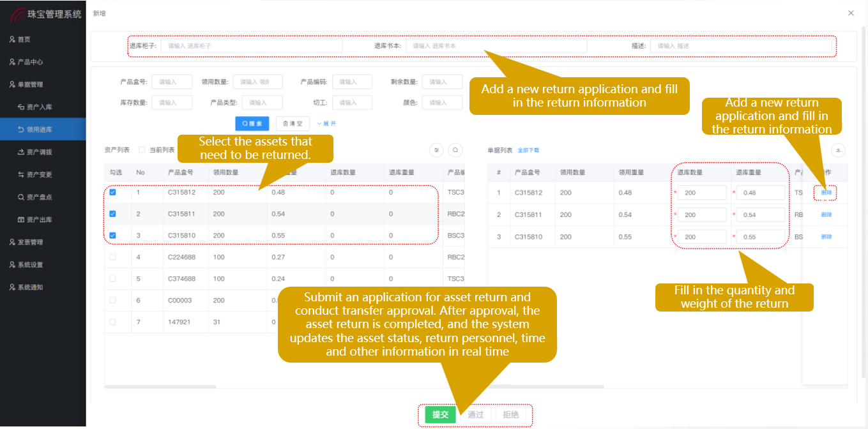Select 资产变更 in the sidebar

(x=39, y=174)
